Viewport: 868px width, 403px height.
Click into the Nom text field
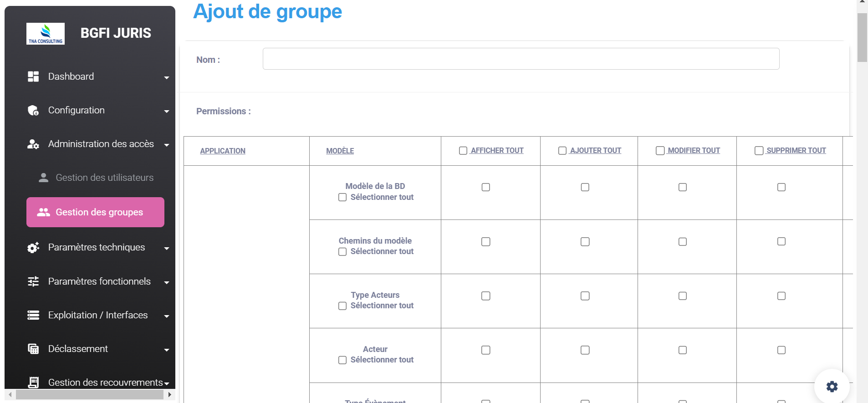pos(521,59)
